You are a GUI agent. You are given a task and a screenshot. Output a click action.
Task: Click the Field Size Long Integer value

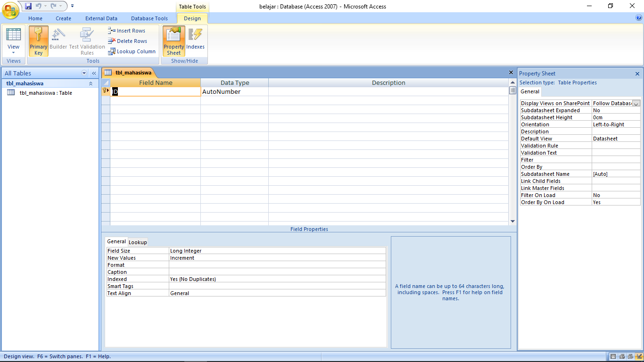coord(277,251)
